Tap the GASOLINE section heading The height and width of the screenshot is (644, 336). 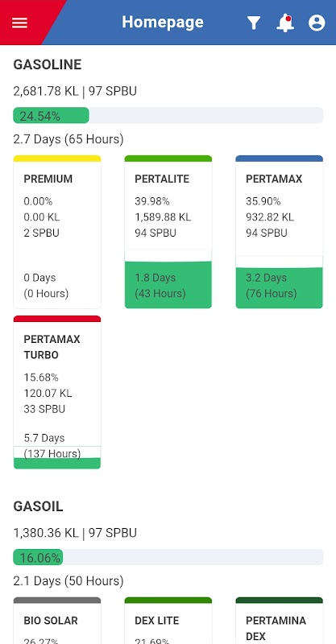(x=48, y=64)
